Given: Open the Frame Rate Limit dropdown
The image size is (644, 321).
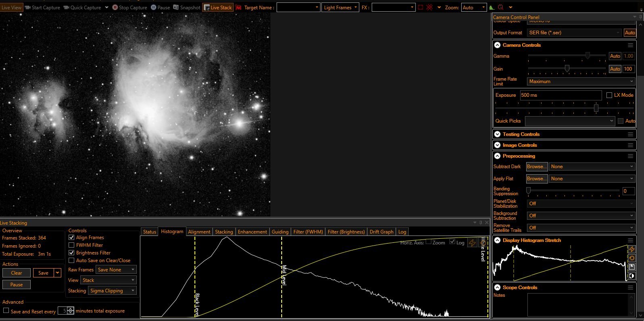Looking at the screenshot, I should point(581,81).
